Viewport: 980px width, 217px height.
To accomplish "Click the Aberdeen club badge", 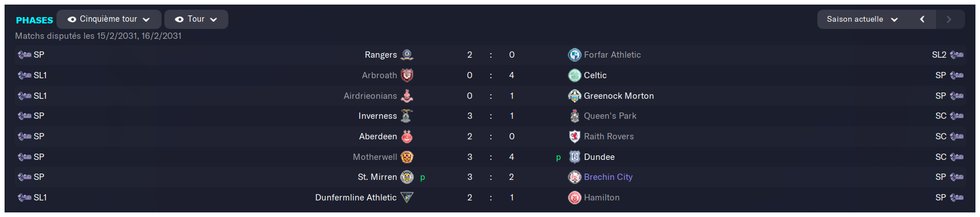I will [x=407, y=136].
